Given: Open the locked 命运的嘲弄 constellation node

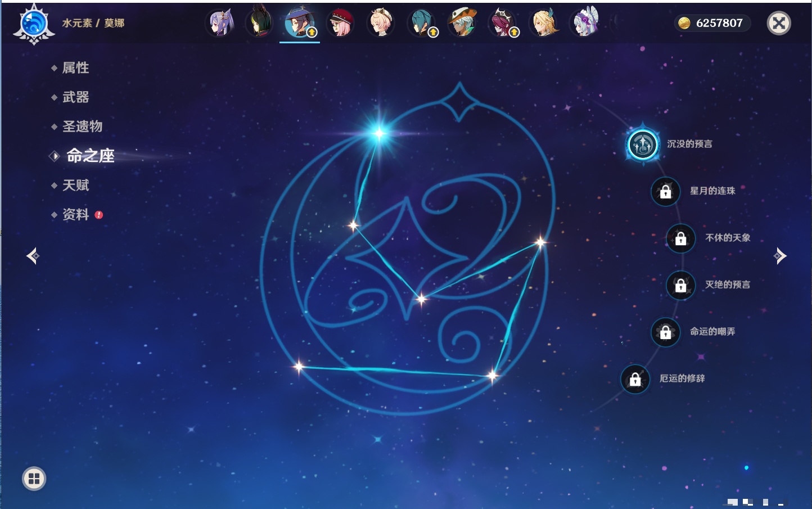Looking at the screenshot, I should (x=665, y=332).
